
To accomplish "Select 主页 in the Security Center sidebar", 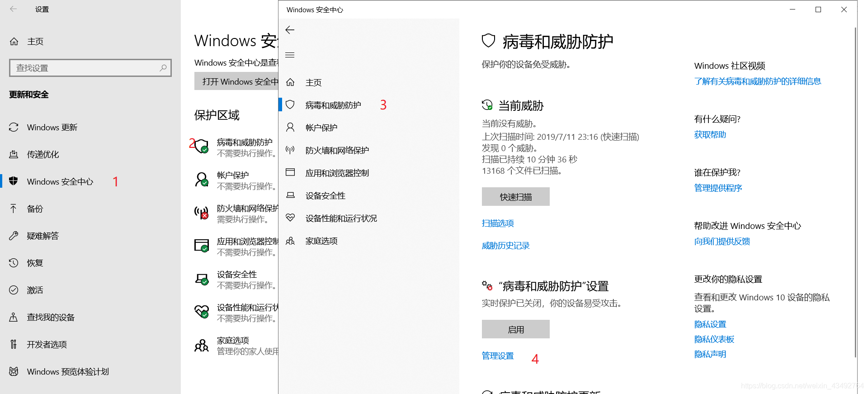I will [313, 82].
